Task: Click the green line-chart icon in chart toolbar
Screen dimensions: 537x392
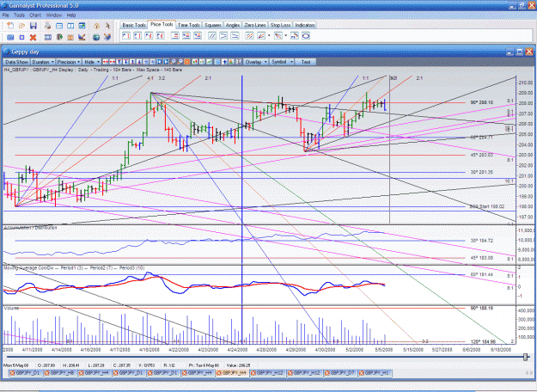Action: click(210, 62)
